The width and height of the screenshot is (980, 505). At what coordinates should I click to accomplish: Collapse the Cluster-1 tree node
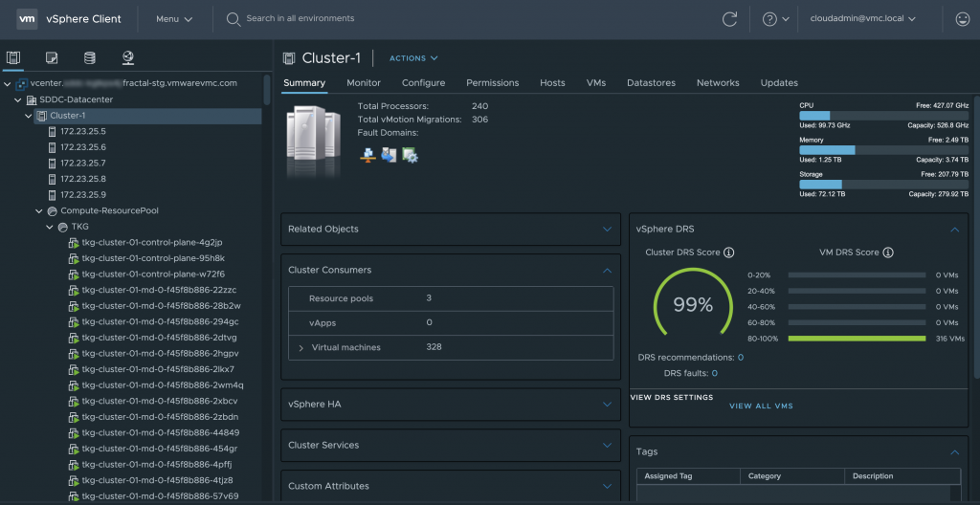(28, 116)
